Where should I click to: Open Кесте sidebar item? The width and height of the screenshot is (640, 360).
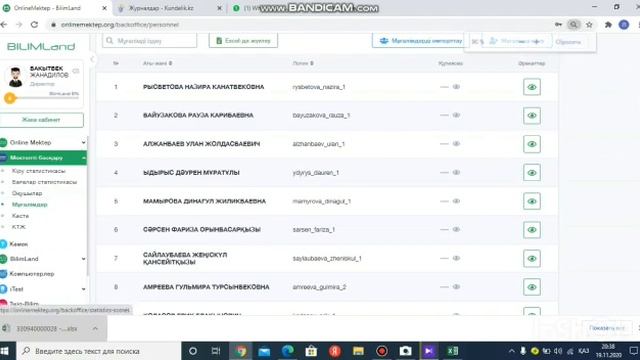pyautogui.click(x=20, y=216)
